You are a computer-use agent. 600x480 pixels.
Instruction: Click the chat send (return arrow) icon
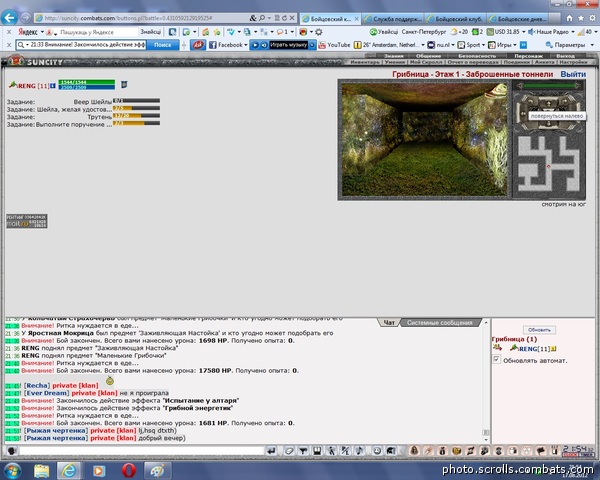pos(271,451)
